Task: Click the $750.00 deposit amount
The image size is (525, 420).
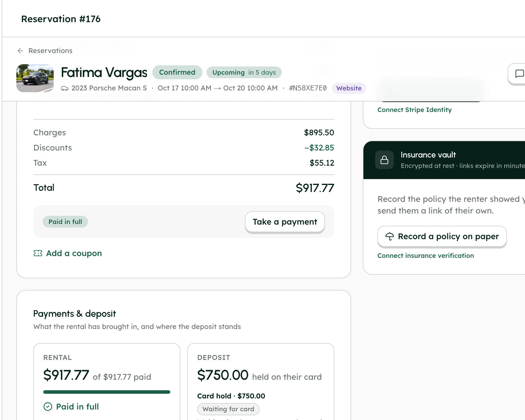Action: pos(223,375)
